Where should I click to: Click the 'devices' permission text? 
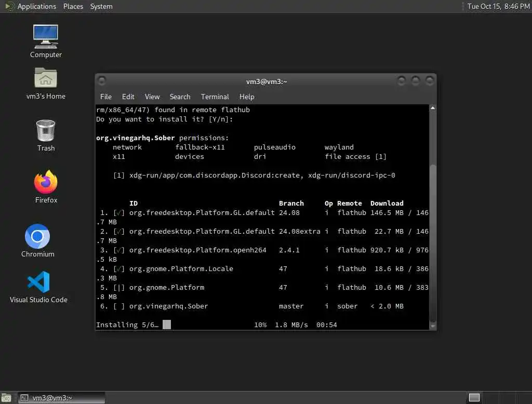pos(189,156)
